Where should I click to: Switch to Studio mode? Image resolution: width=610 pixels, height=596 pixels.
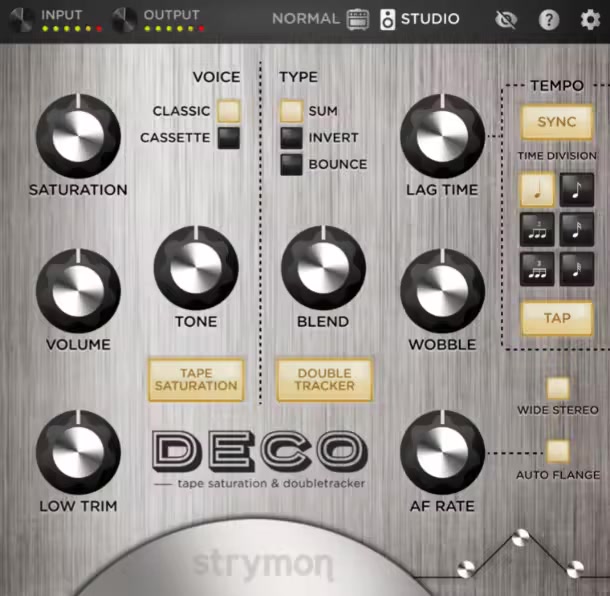pyautogui.click(x=420, y=19)
